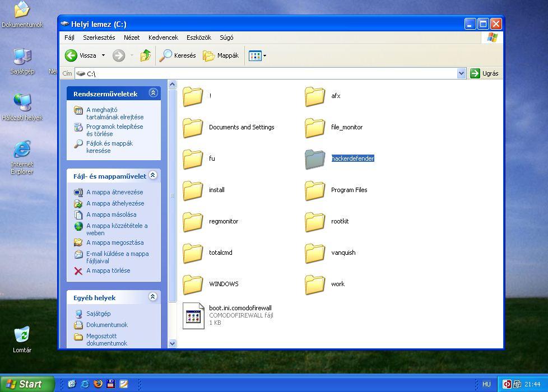Open Dokumentumok in Egyéb helyek
The width and height of the screenshot is (548, 392).
point(107,325)
